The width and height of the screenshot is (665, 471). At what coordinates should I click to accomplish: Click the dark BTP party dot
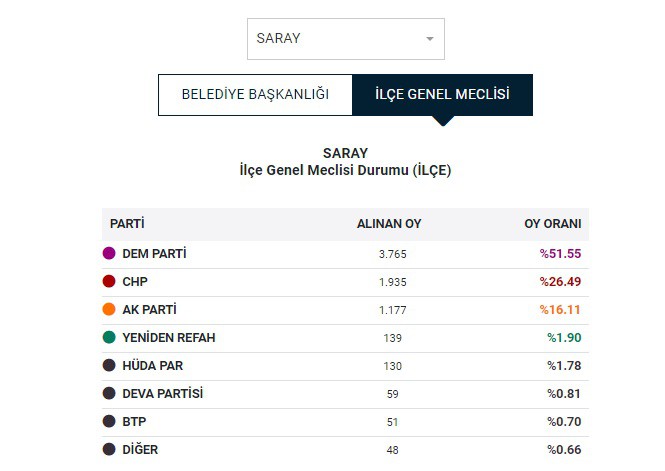point(109,421)
